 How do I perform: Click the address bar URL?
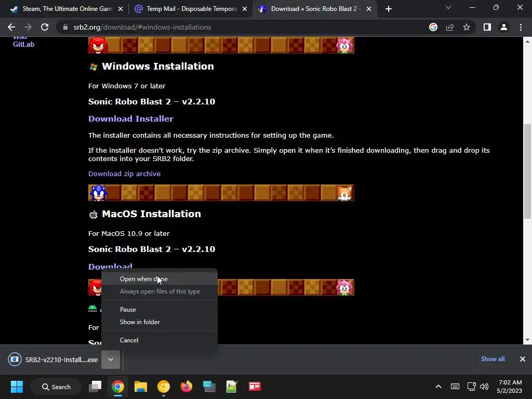click(x=142, y=27)
